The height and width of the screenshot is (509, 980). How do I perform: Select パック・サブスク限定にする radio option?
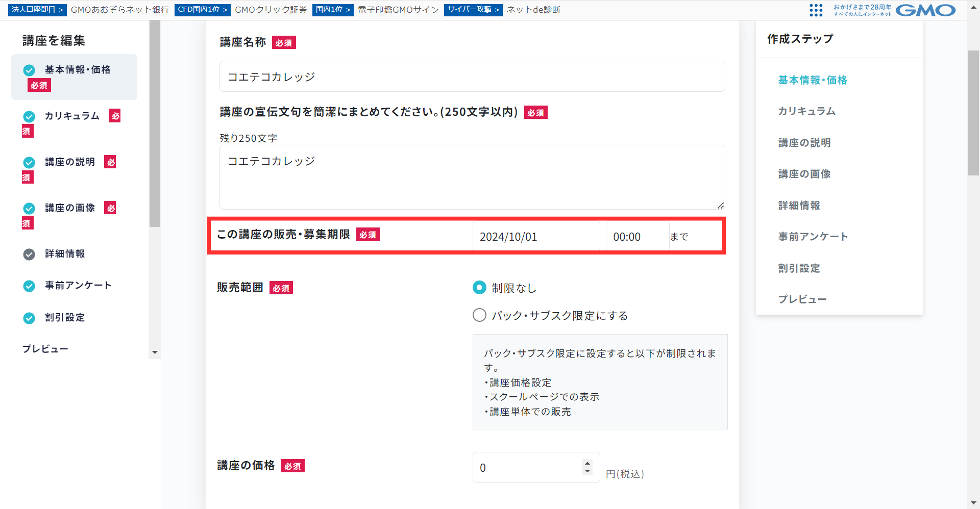pos(479,315)
